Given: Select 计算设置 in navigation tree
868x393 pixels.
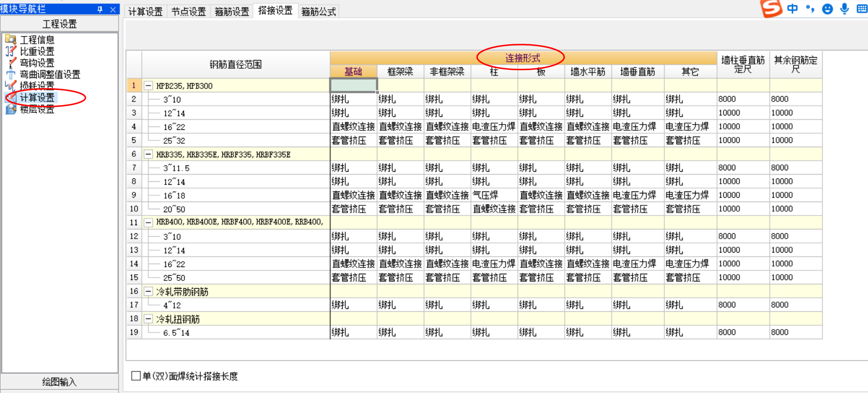Looking at the screenshot, I should [37, 98].
